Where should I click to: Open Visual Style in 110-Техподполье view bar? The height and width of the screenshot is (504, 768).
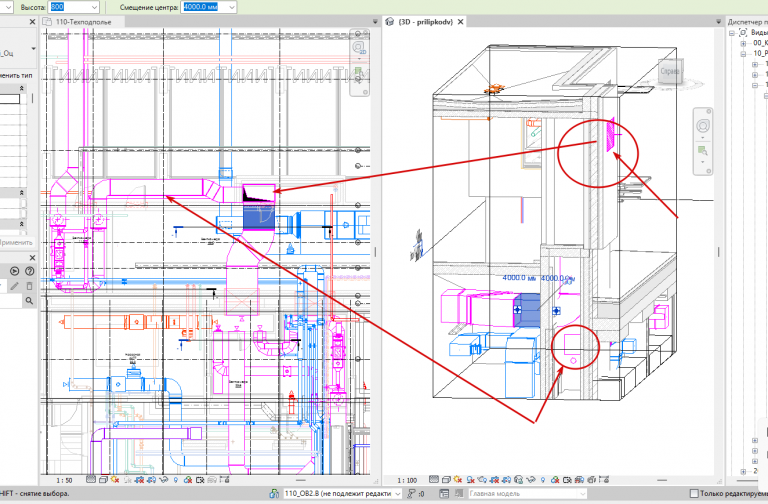point(103,480)
